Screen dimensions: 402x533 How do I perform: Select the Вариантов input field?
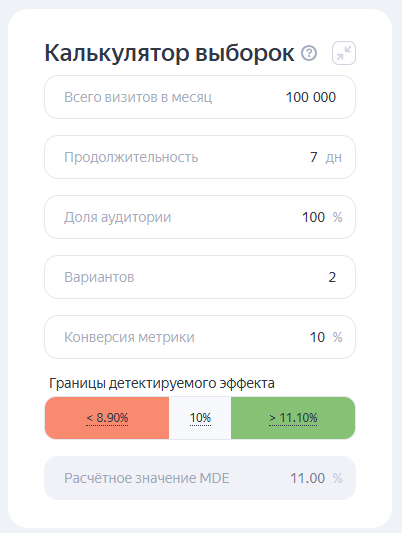point(200,277)
